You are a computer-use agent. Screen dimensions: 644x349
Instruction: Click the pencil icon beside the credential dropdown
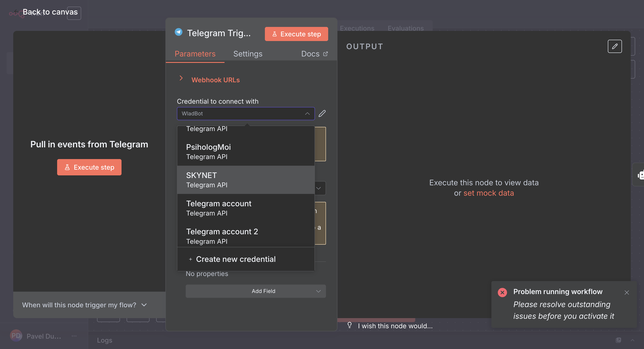tap(322, 113)
